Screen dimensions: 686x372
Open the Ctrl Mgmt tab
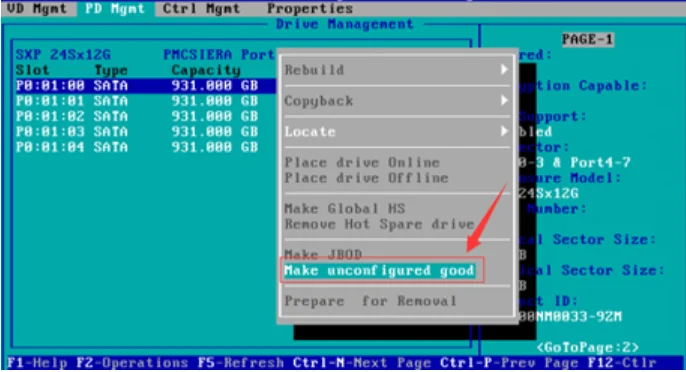(201, 8)
